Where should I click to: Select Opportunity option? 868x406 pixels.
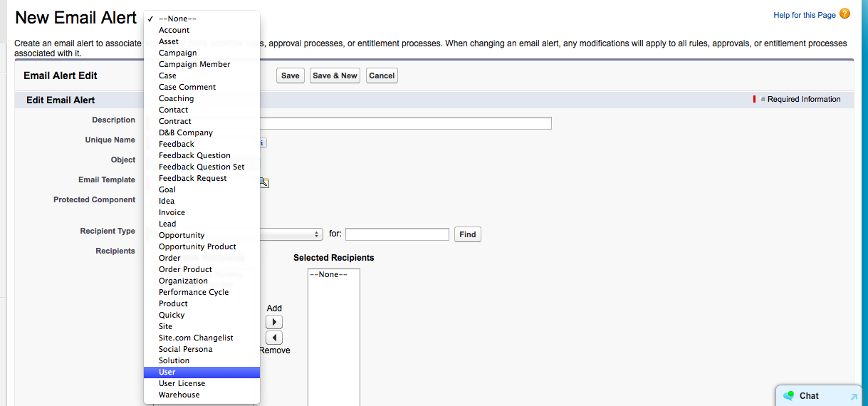click(202, 235)
